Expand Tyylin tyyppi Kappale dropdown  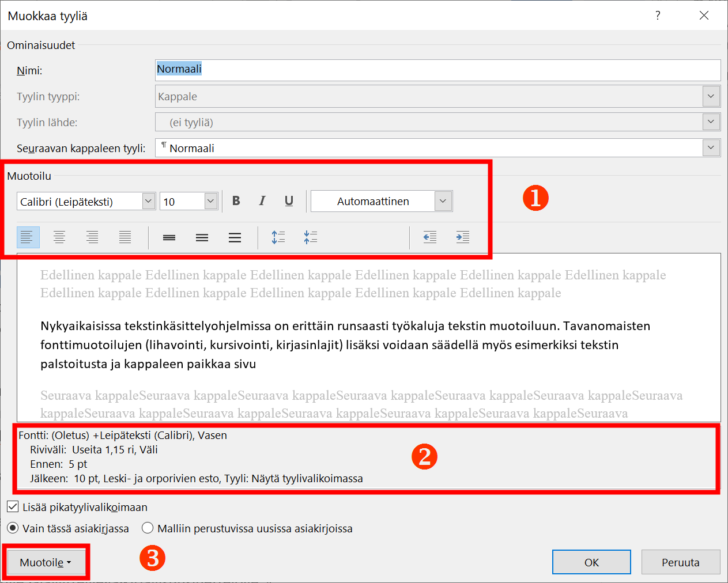pyautogui.click(x=711, y=96)
